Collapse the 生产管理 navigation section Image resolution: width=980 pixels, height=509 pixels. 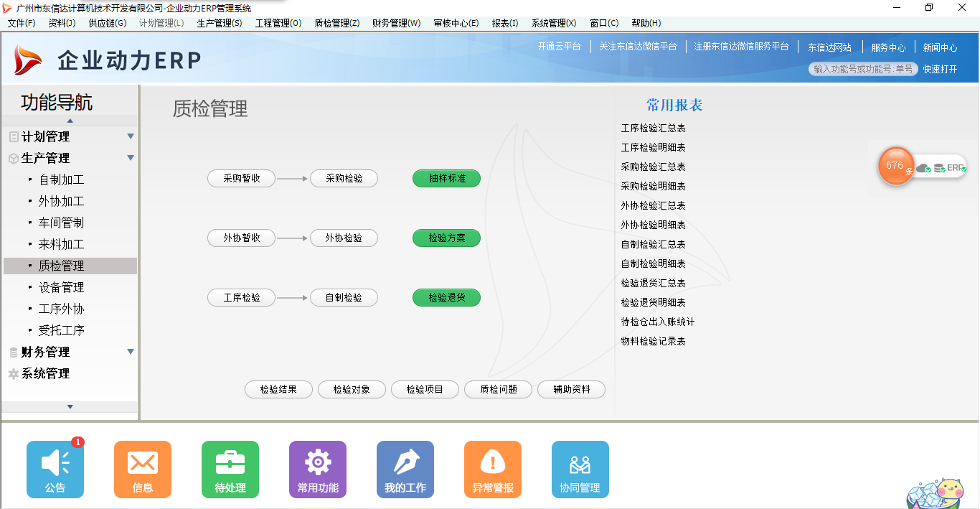pos(130,158)
